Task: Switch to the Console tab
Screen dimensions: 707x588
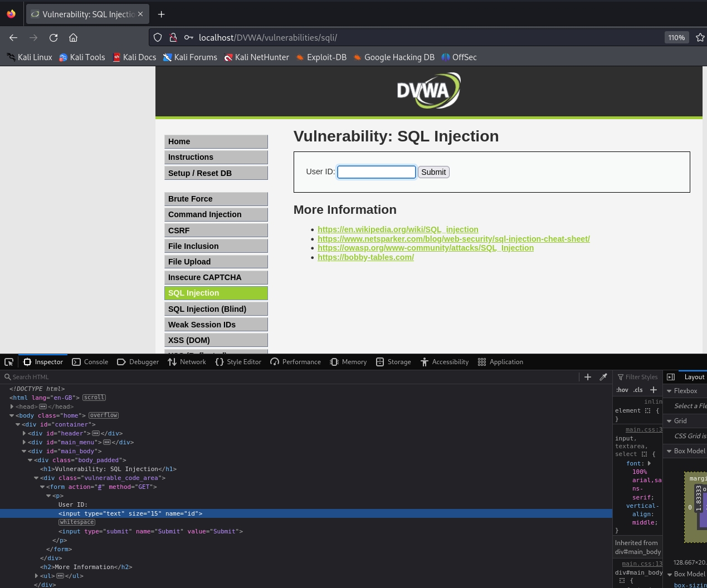Action: click(x=90, y=362)
